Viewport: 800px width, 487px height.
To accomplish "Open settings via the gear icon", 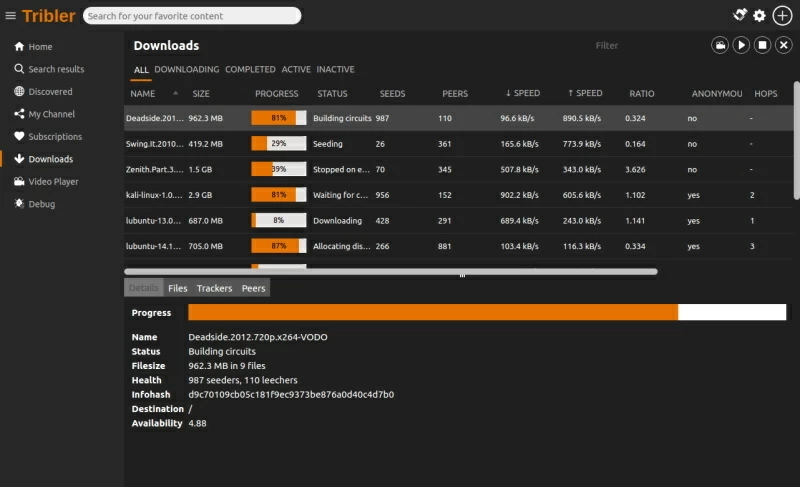I will coord(759,16).
